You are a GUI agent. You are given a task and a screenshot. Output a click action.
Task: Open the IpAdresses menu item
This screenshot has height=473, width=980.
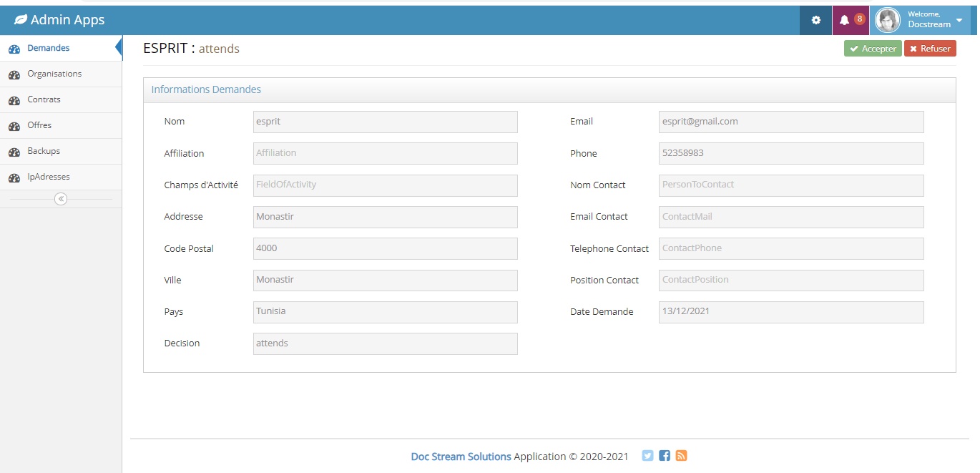[61, 177]
